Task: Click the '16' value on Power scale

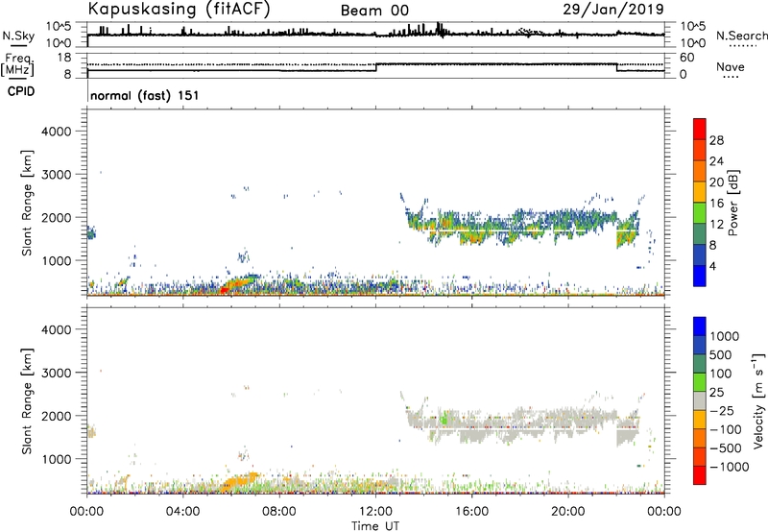Action: (x=716, y=204)
